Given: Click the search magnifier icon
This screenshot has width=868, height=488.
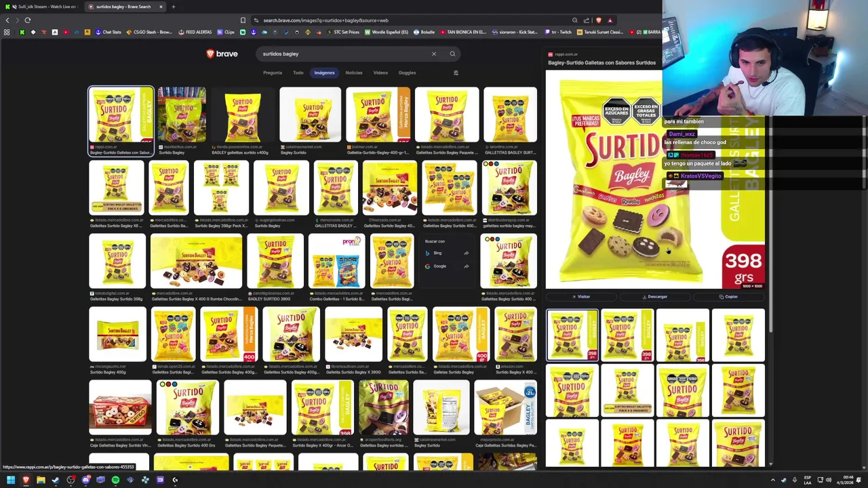Looking at the screenshot, I should (452, 54).
